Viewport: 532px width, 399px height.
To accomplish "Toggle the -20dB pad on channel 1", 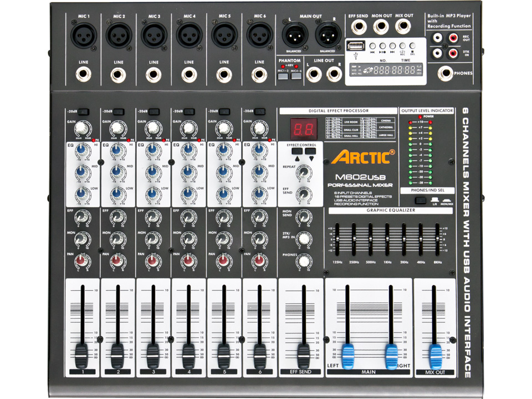I will (84, 111).
